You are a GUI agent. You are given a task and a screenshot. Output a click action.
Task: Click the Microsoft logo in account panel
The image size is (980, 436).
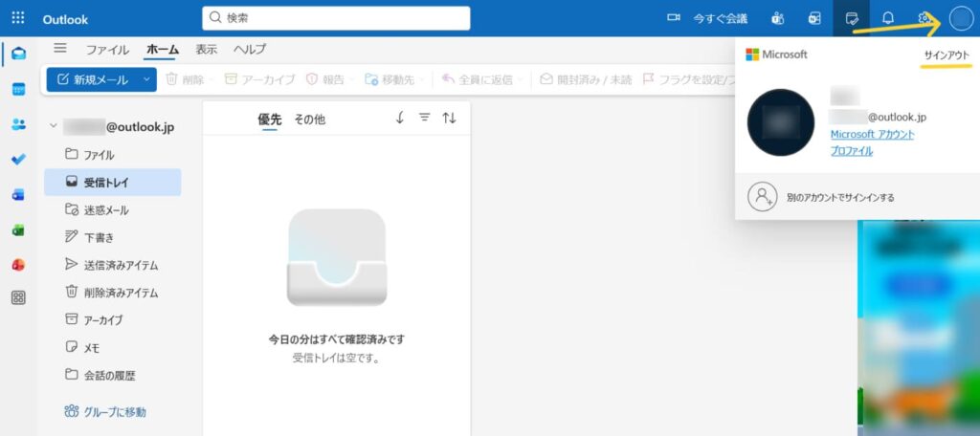[776, 54]
